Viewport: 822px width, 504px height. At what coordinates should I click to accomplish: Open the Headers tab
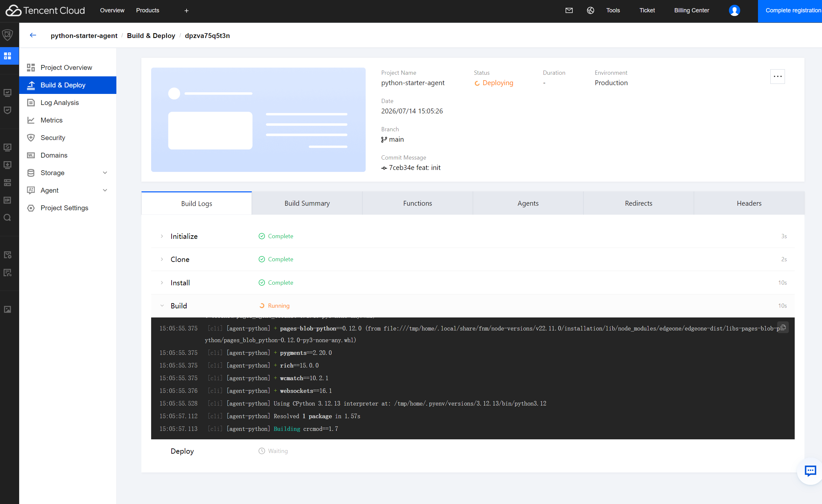click(749, 203)
